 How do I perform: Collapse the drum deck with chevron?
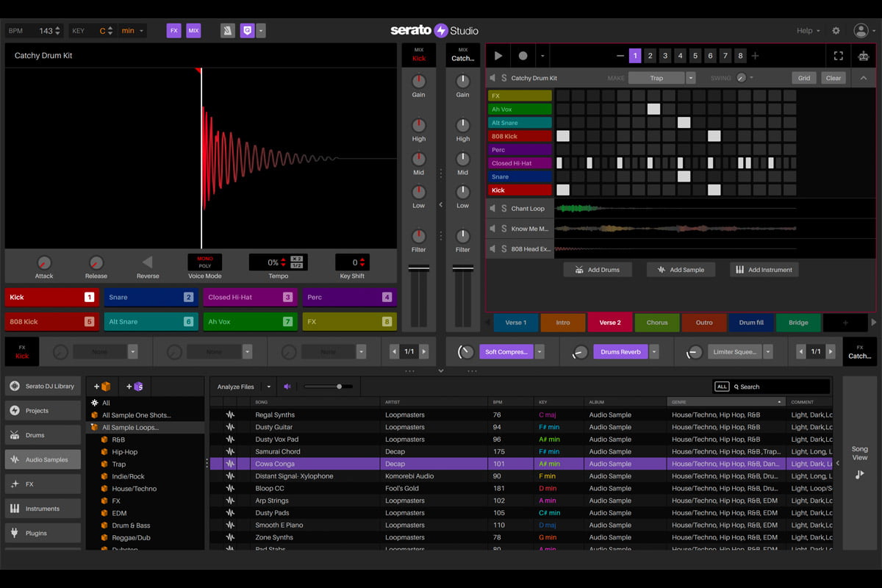click(864, 78)
